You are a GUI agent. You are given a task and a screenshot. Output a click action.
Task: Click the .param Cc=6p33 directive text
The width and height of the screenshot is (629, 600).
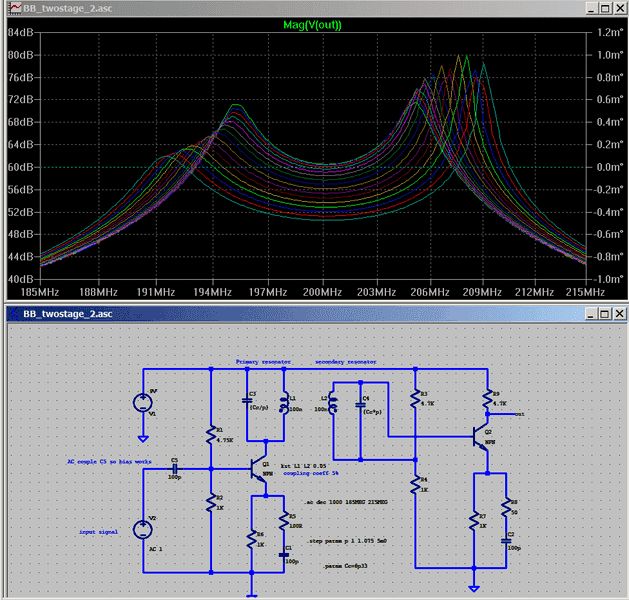[346, 565]
